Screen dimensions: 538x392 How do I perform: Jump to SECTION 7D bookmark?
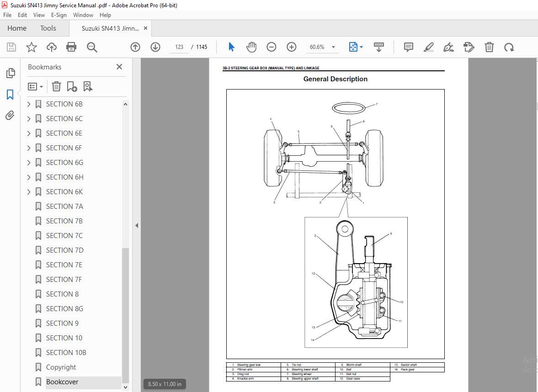(65, 250)
